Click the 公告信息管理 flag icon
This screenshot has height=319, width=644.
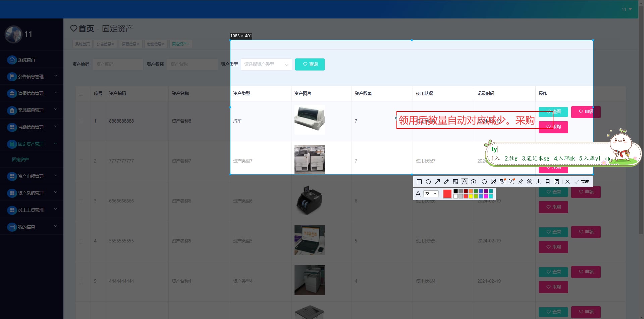click(12, 77)
